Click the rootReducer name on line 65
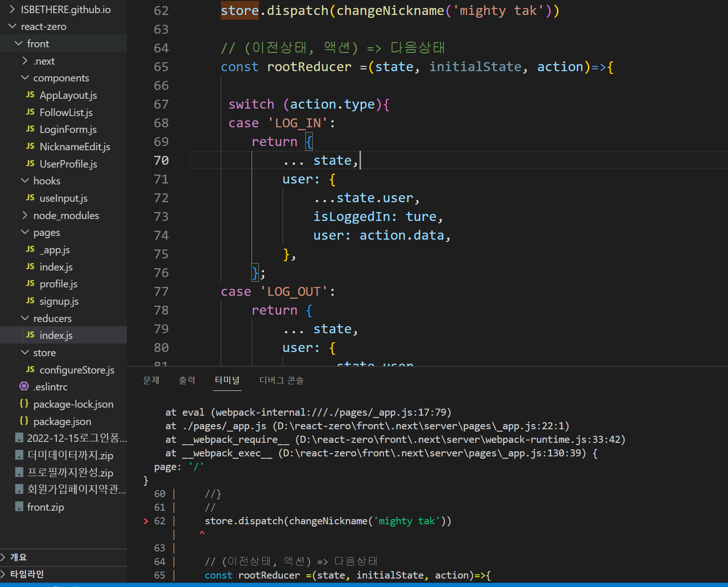 coord(309,67)
